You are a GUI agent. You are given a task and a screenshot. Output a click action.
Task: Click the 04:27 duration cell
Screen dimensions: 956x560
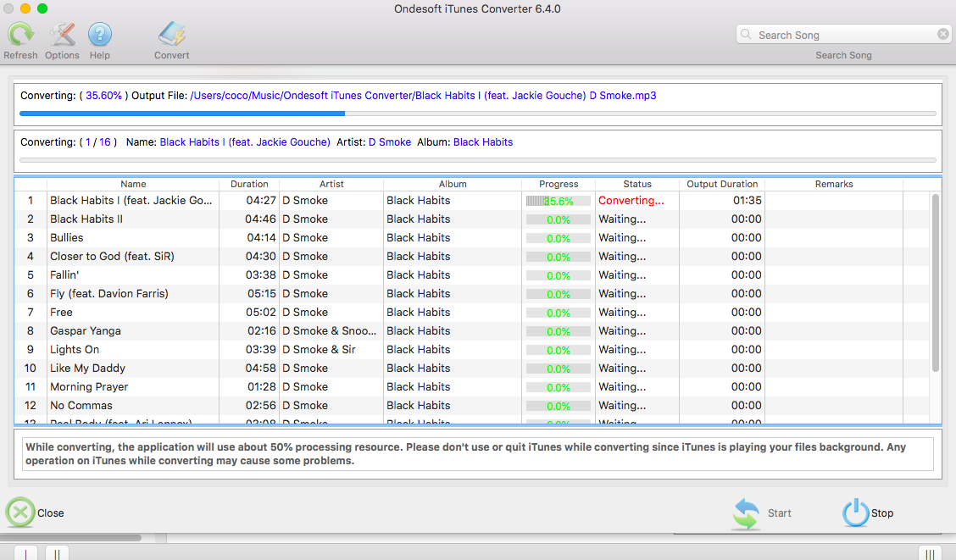point(261,201)
